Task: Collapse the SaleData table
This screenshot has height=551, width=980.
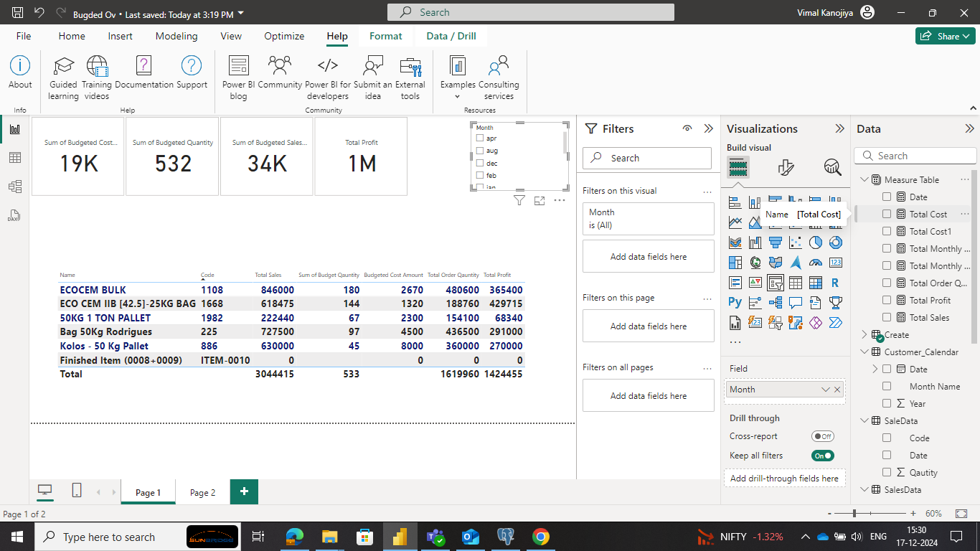Action: 864,421
